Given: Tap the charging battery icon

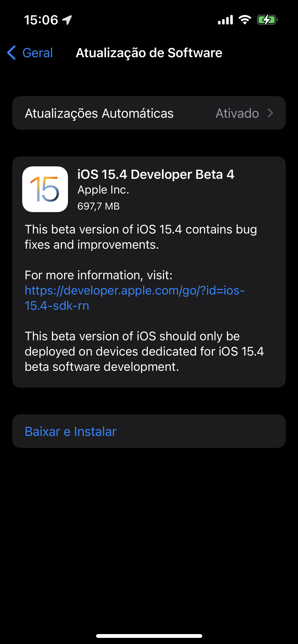Looking at the screenshot, I should (x=267, y=20).
